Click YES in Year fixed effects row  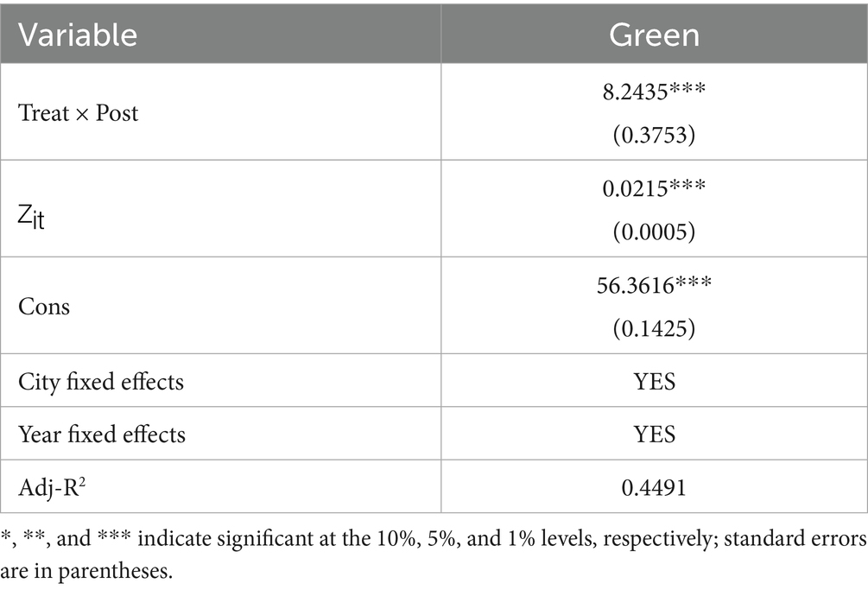[x=654, y=433]
